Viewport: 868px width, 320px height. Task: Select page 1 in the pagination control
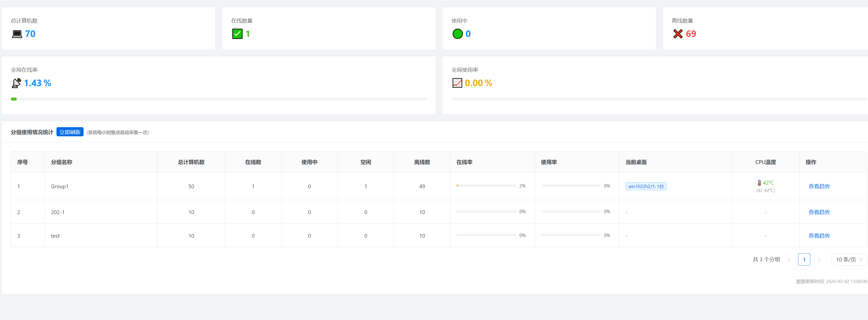coord(804,259)
